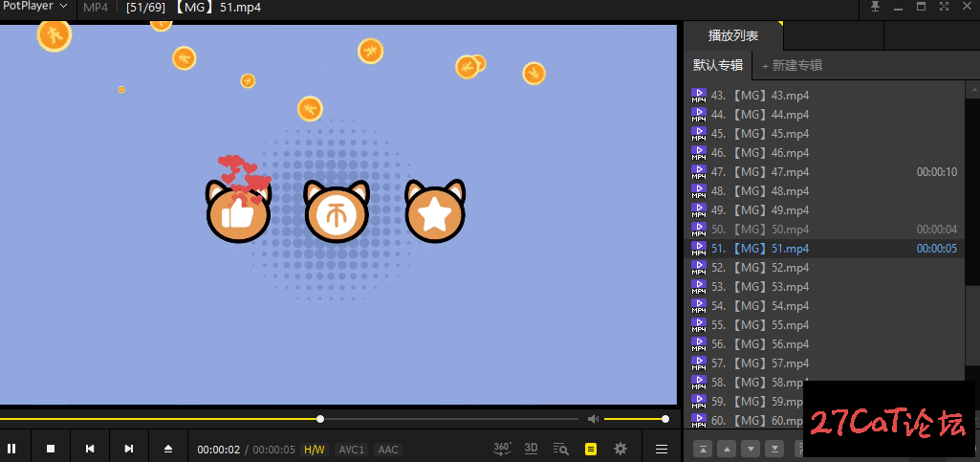Click the eject/open file icon
The image size is (980, 462).
pos(168,449)
